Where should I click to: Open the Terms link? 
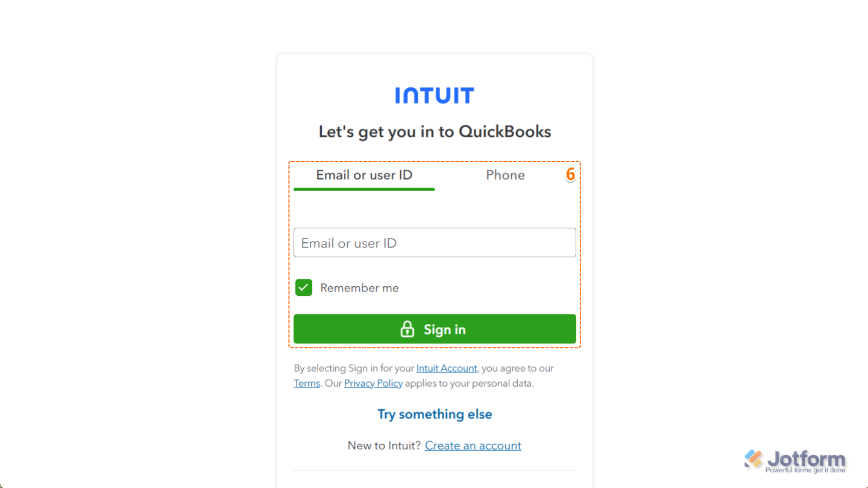click(307, 383)
